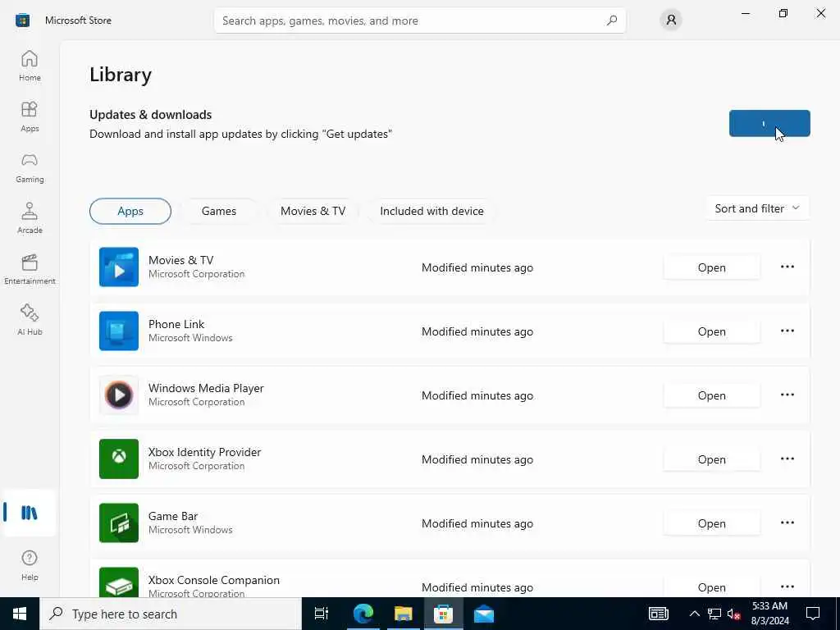The width and height of the screenshot is (840, 630).
Task: Open more options for Movies & TV
Action: pyautogui.click(x=787, y=267)
